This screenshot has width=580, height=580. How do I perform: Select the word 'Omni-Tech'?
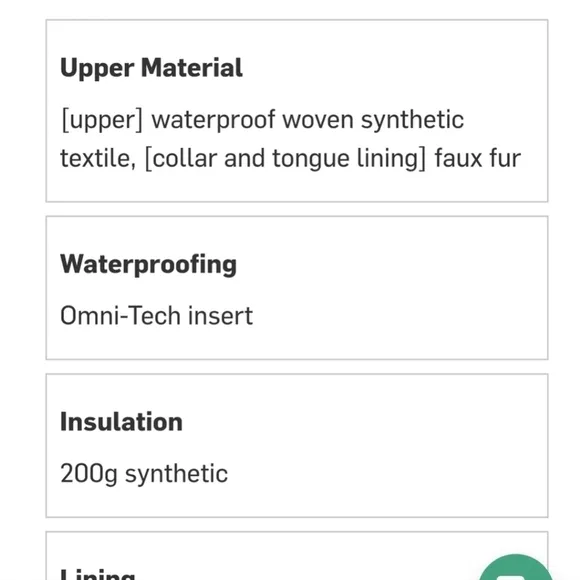pos(120,316)
